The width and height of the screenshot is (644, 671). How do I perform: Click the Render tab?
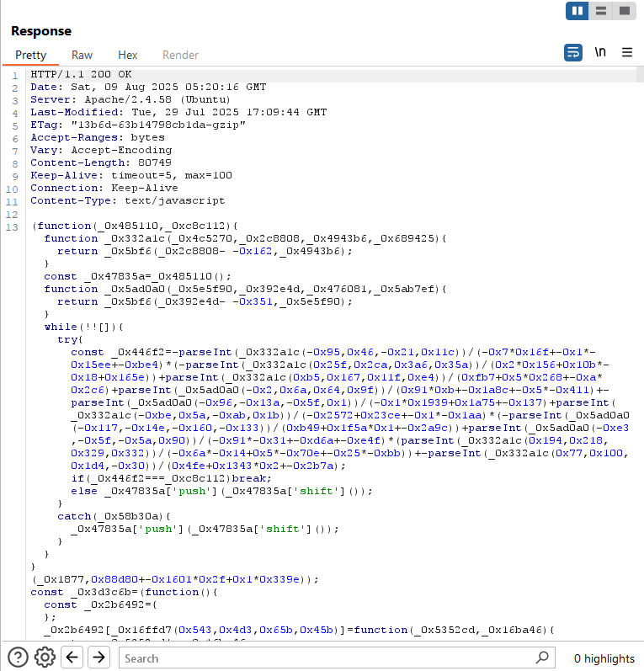pos(180,55)
